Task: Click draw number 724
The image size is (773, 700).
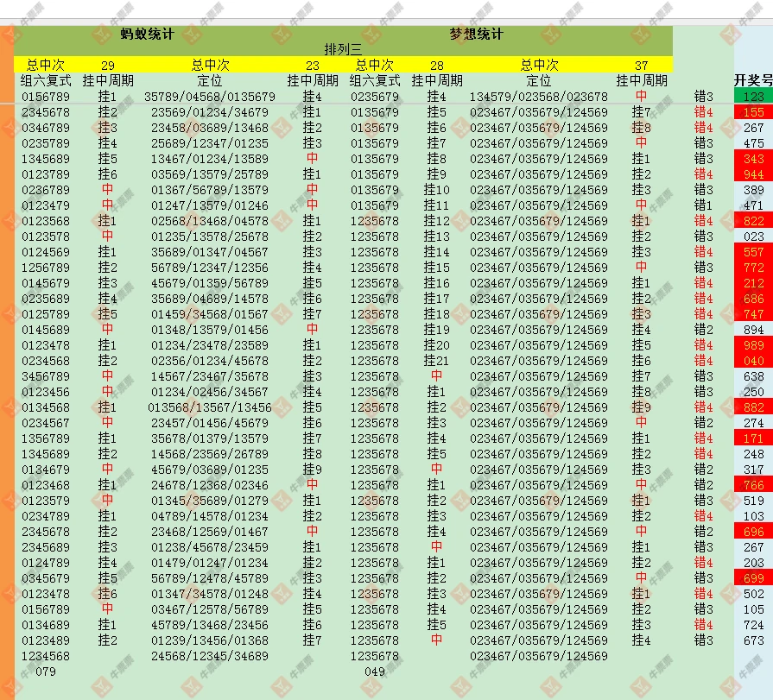Action: [753, 625]
